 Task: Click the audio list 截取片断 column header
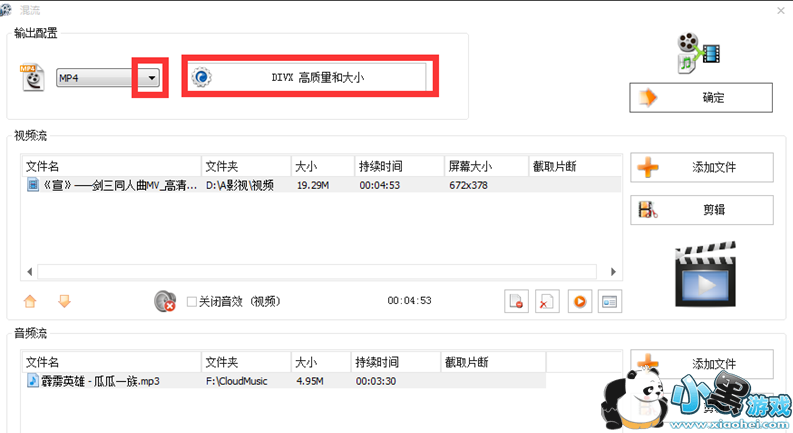click(493, 362)
